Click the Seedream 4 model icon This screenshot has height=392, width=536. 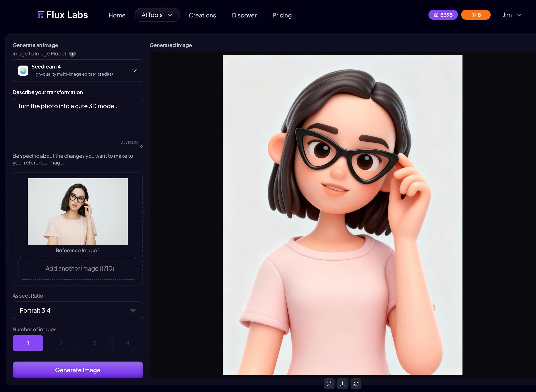(23, 70)
